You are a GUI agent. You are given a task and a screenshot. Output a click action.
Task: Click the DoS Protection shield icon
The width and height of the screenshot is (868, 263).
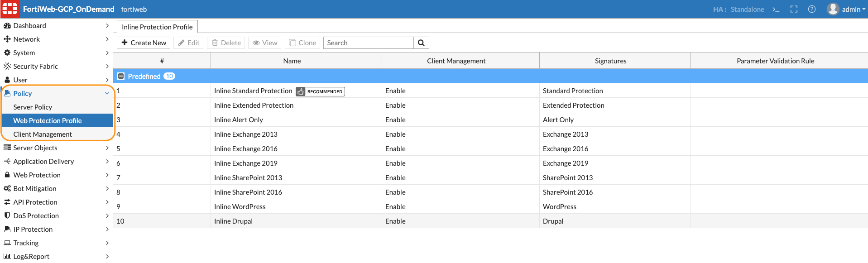tap(7, 216)
